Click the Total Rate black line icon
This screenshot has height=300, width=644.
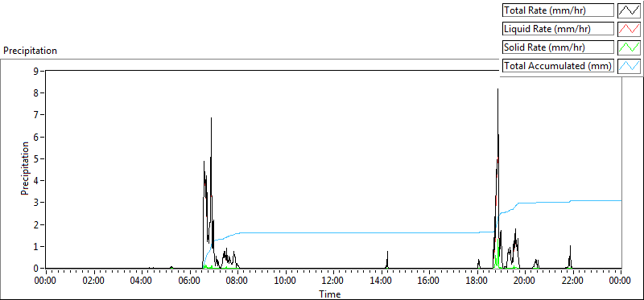tap(630, 10)
